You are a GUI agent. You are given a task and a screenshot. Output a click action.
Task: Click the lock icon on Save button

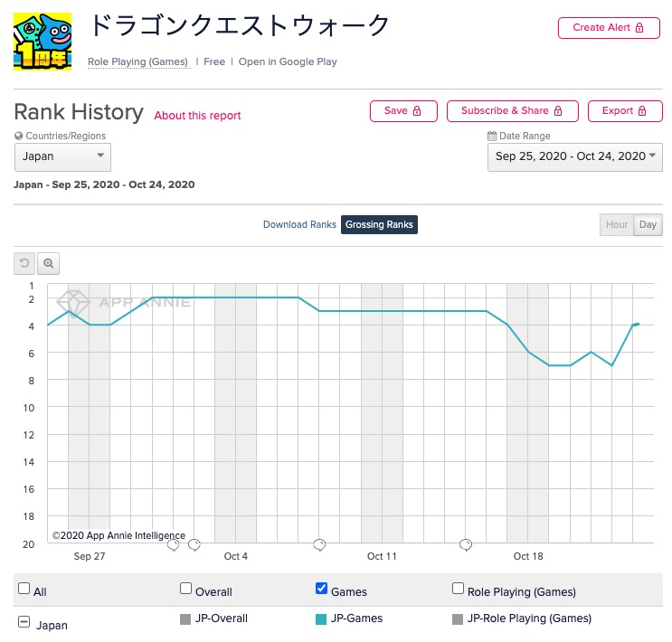point(417,111)
